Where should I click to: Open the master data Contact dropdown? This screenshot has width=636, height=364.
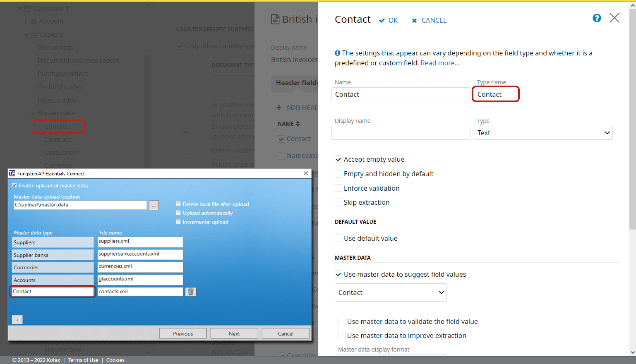click(390, 292)
